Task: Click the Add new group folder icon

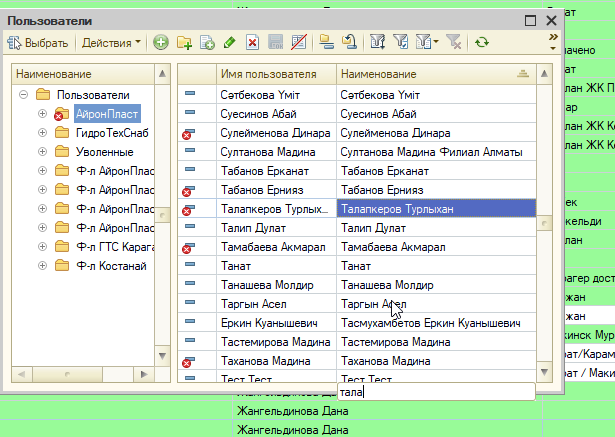Action: click(184, 42)
